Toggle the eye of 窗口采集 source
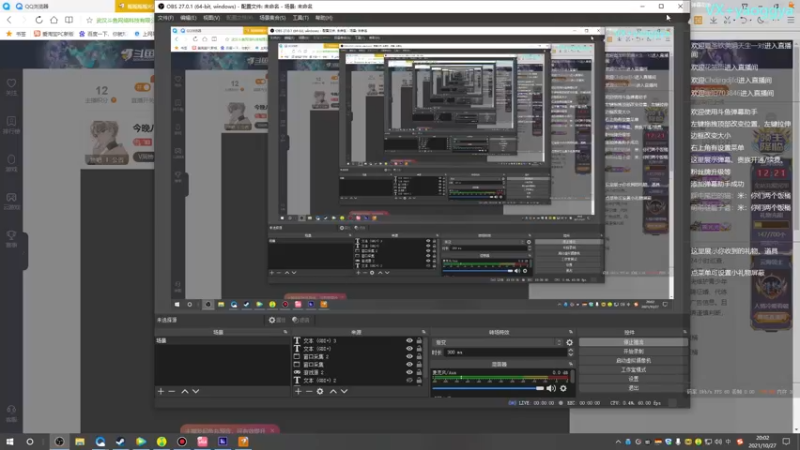This screenshot has width=800, height=450. [409, 364]
